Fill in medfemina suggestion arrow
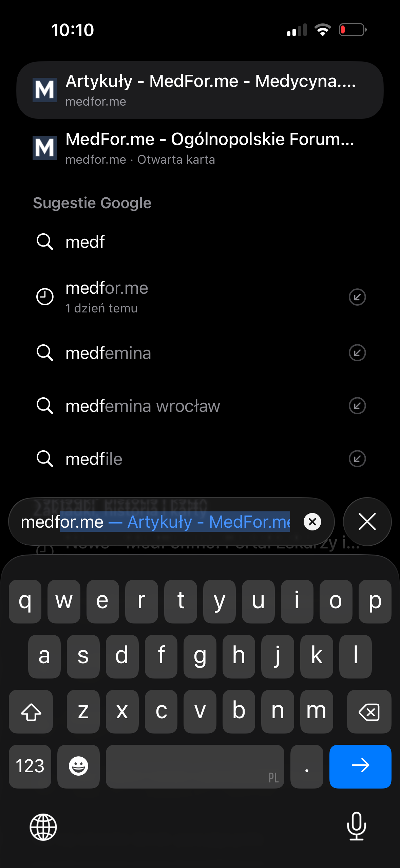 tap(357, 353)
